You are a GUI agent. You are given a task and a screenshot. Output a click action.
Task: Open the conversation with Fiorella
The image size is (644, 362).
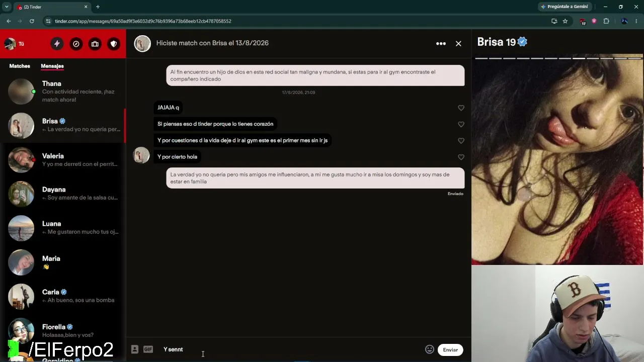point(63,330)
